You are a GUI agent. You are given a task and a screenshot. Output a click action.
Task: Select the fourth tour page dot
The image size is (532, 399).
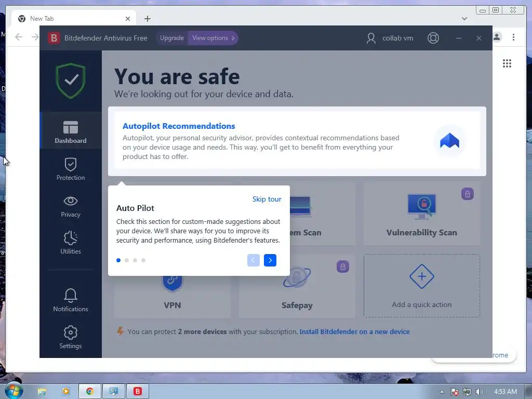pos(143,260)
